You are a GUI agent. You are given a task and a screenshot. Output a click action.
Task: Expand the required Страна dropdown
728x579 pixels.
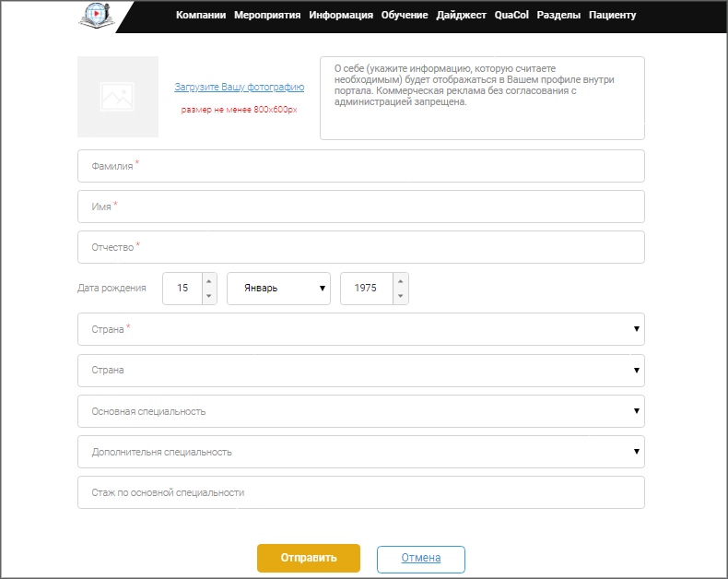coord(360,329)
